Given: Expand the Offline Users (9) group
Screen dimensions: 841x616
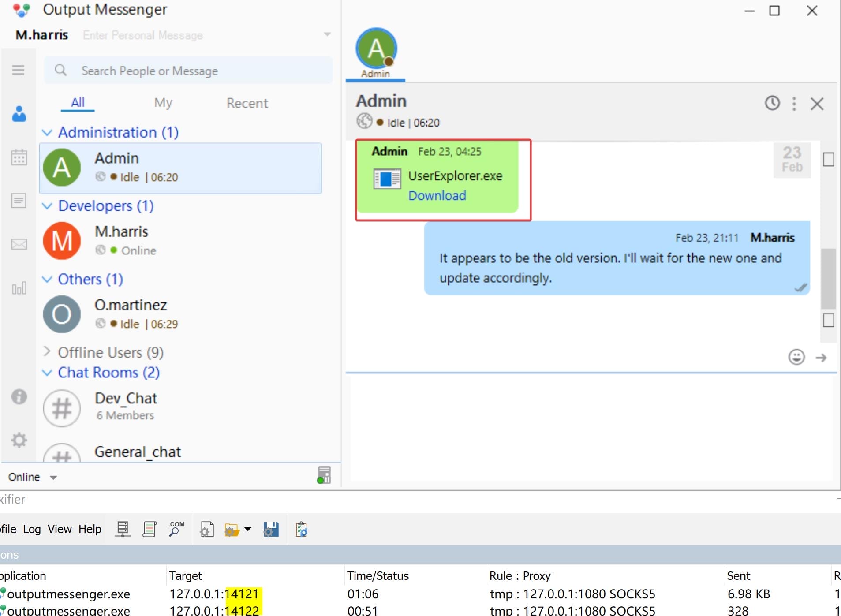Looking at the screenshot, I should click(47, 351).
